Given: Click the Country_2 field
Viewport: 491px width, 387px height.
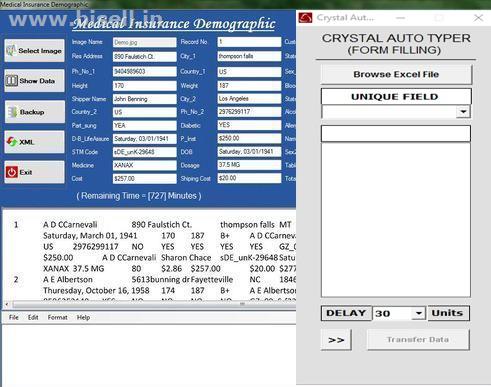Looking at the screenshot, I should [x=144, y=112].
